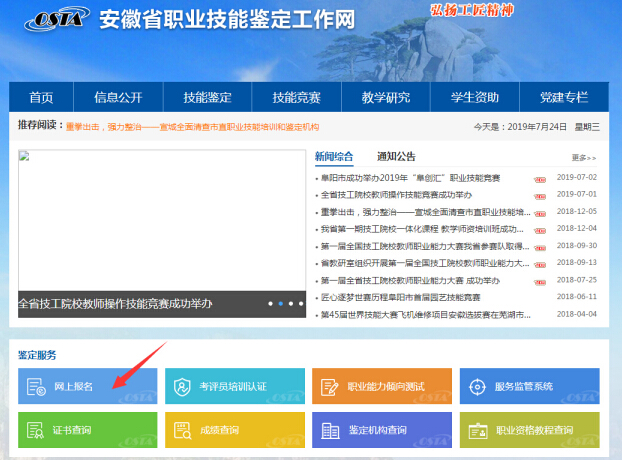Screen dimensions: 622x460
Task: Click the site title 安徽省职业技能鉴定工作网
Action: point(227,19)
